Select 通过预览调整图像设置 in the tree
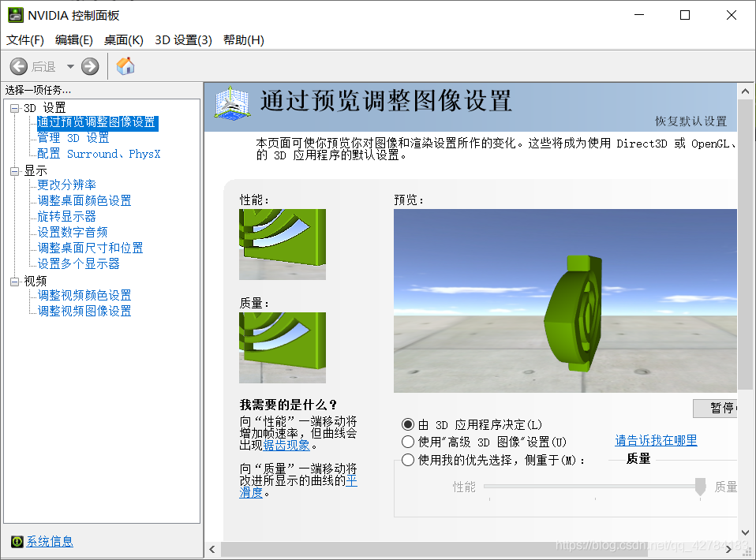 pos(97,122)
